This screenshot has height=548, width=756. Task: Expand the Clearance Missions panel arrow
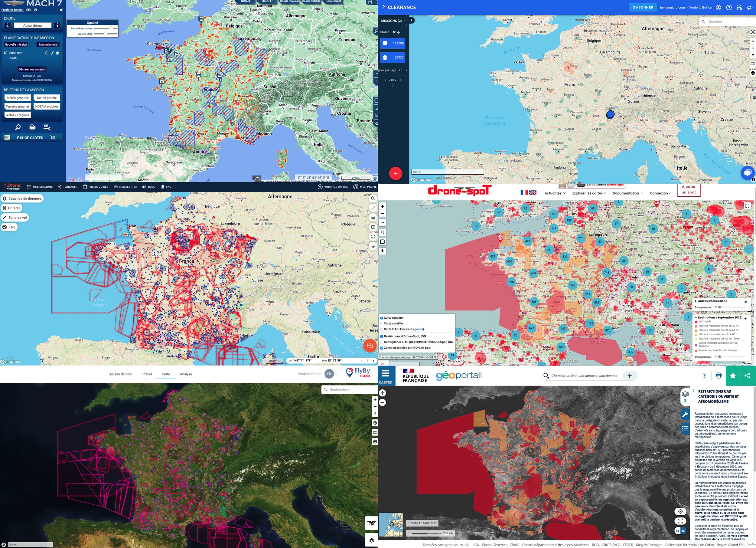click(x=412, y=20)
